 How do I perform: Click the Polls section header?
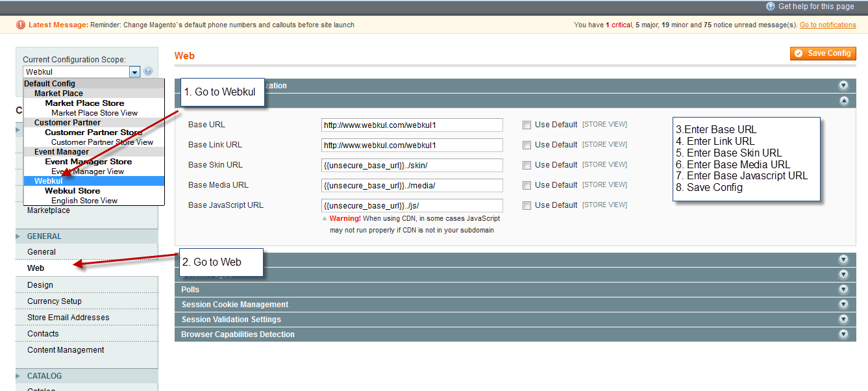(x=515, y=290)
